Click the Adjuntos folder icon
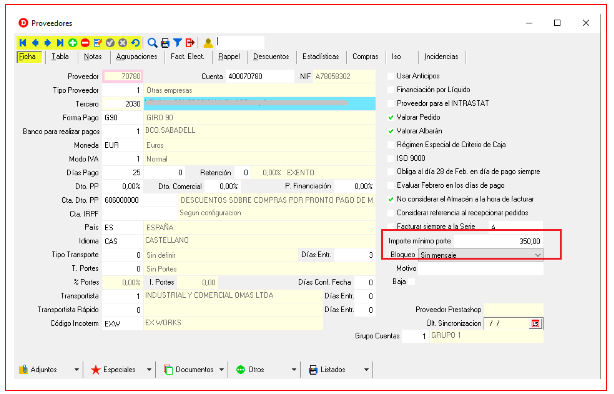Viewport: 614px width, 394px height. [x=23, y=369]
